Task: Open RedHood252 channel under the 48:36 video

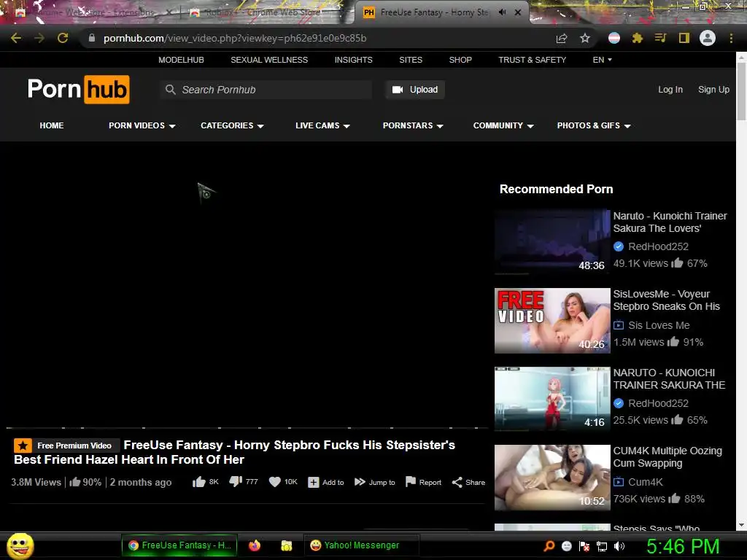Action: coord(658,246)
